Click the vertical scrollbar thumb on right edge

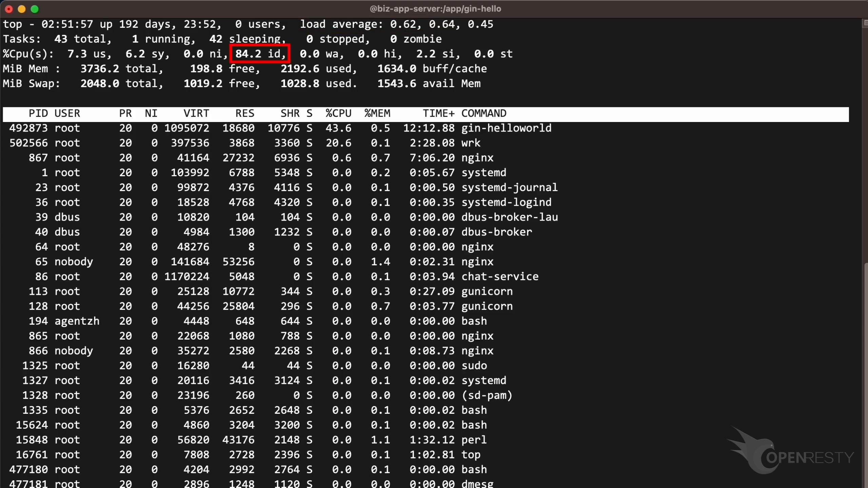pos(866,373)
